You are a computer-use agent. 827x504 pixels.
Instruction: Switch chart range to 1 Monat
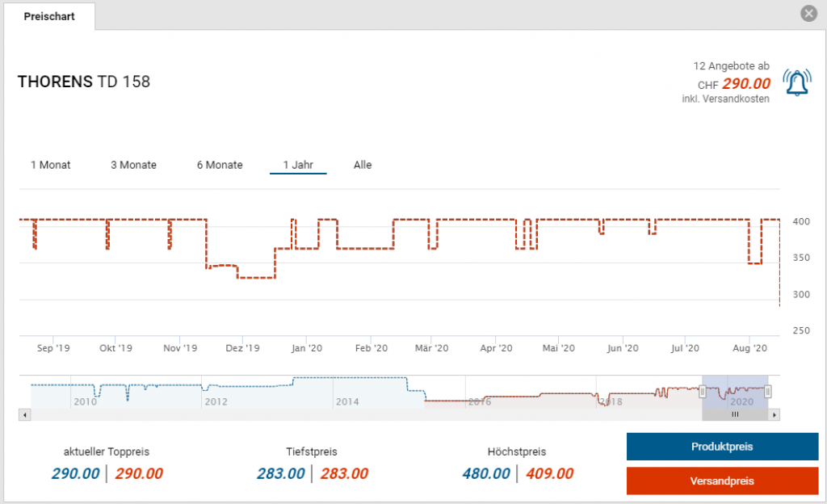click(x=51, y=165)
